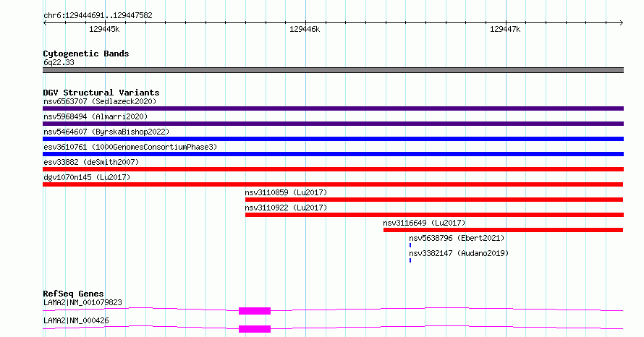Viewport: 644px width, 337px height.
Task: Click the magenta exon of LAMA2|NM_001079823
Action: click(x=255, y=311)
